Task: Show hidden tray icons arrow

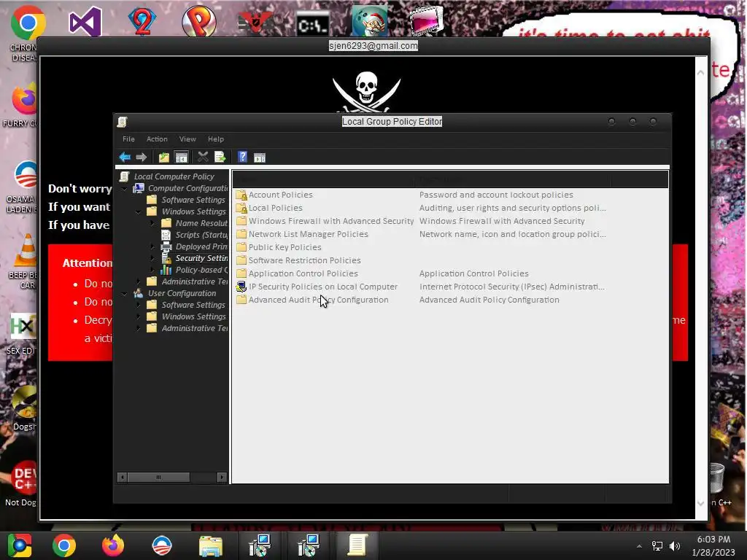Action: tap(639, 546)
